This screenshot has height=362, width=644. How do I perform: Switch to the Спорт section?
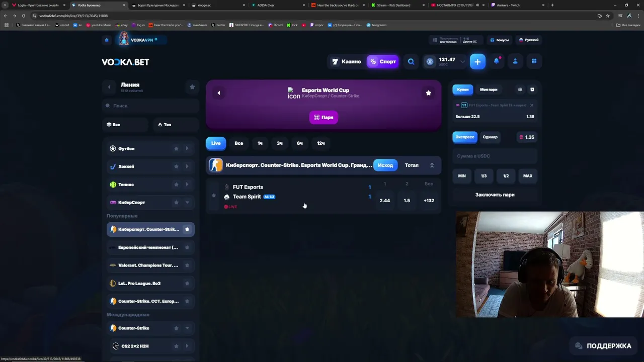click(383, 62)
